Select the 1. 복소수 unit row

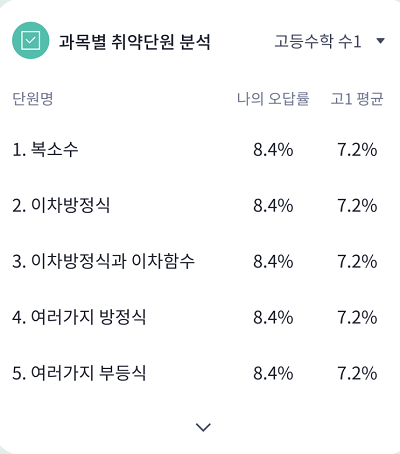click(200, 149)
